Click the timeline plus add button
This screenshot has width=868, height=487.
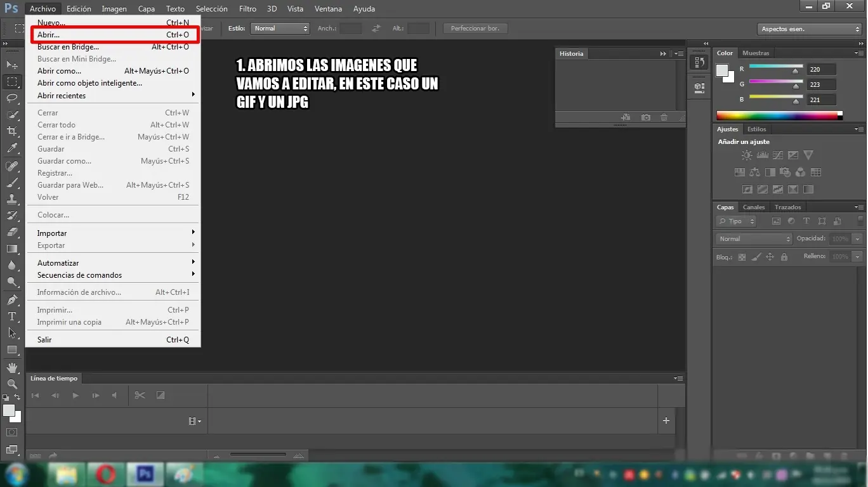[666, 420]
